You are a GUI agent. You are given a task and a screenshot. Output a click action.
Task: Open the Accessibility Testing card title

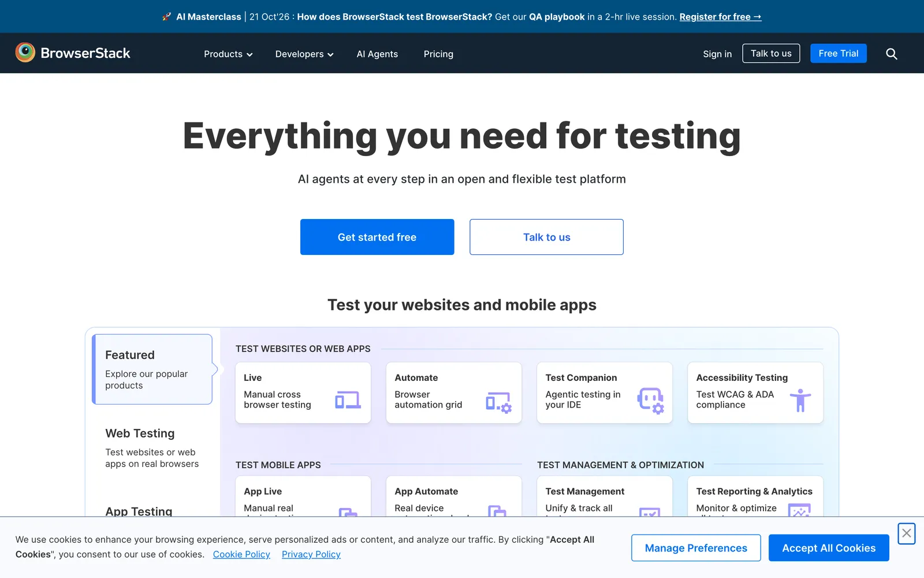coord(742,377)
